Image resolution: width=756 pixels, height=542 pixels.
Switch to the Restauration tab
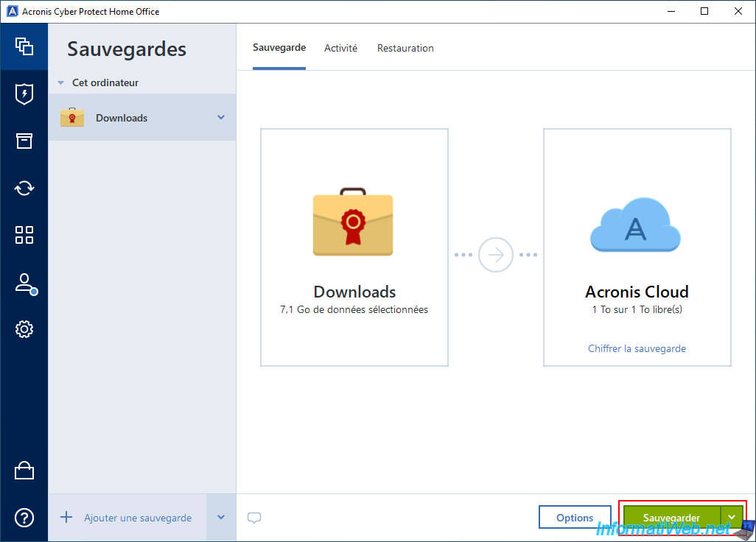click(405, 48)
